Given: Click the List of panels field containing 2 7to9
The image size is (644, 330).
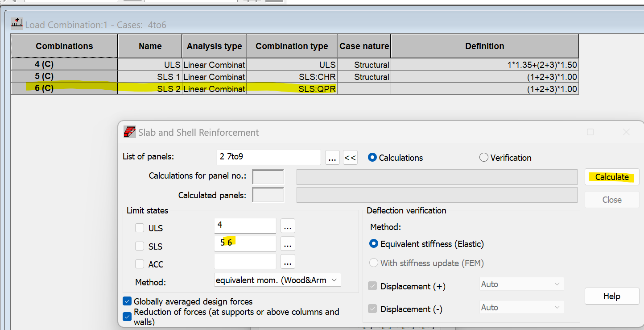Looking at the screenshot, I should coord(268,157).
